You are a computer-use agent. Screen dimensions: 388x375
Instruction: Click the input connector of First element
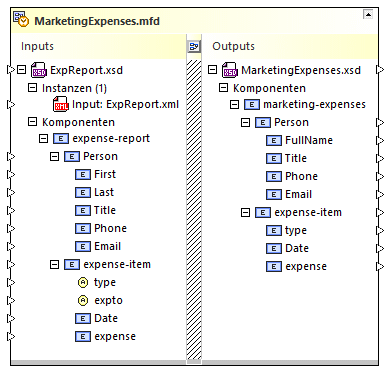coord(11,174)
